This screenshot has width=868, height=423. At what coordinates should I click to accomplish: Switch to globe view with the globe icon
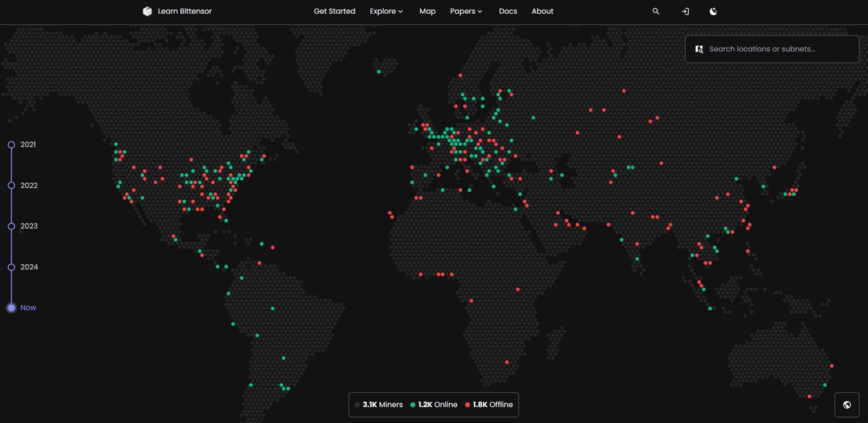tap(846, 404)
